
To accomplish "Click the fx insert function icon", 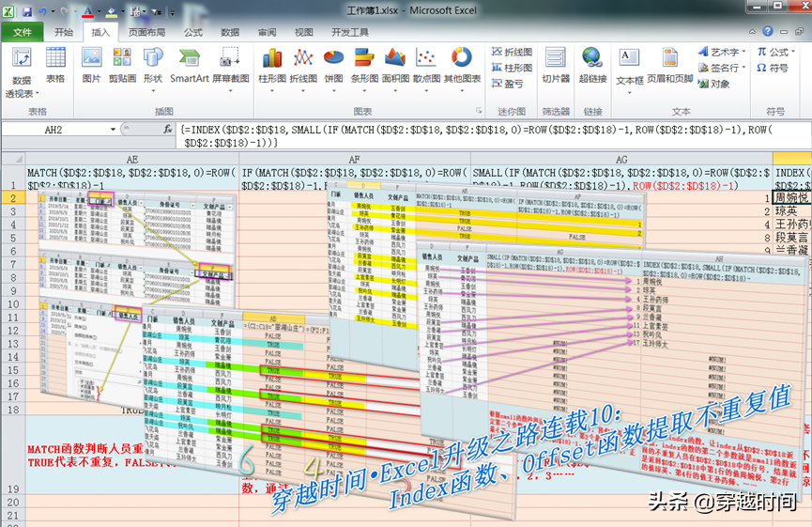I will tap(168, 129).
